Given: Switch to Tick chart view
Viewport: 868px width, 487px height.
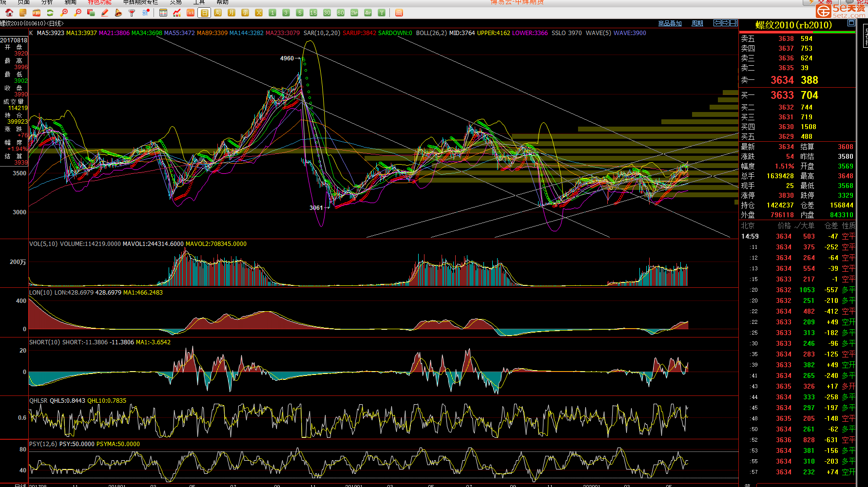Looking at the screenshot, I should pyautogui.click(x=191, y=13).
